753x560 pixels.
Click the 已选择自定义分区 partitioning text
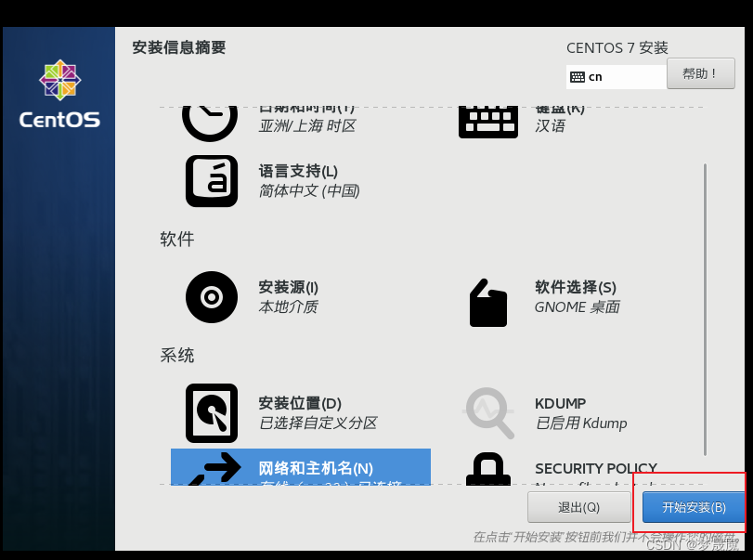coord(318,423)
